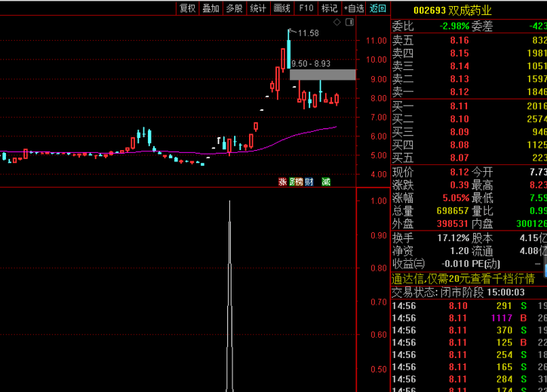Image resolution: width=547 pixels, height=392 pixels.
Task: Open the 多股 multi-stock view
Action: (235, 8)
